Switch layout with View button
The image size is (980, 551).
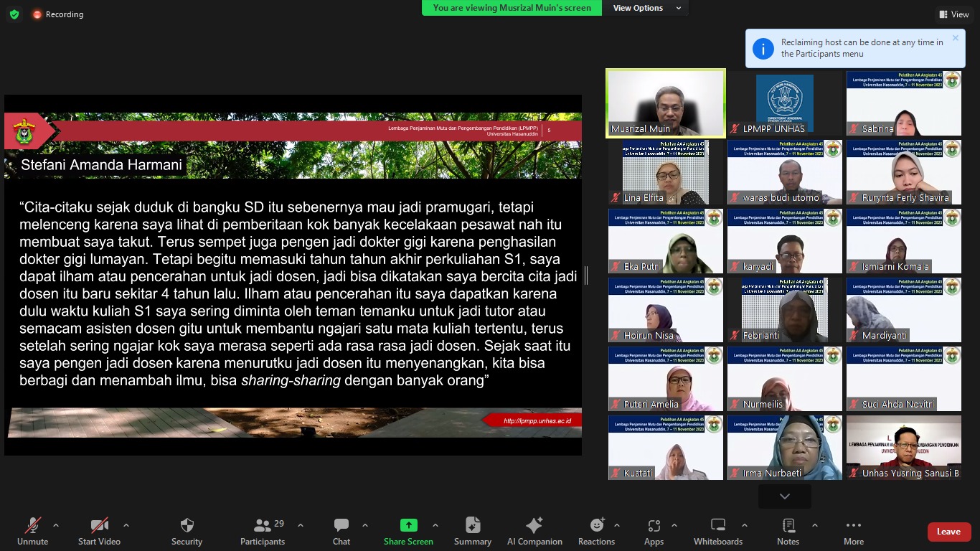[x=953, y=14]
